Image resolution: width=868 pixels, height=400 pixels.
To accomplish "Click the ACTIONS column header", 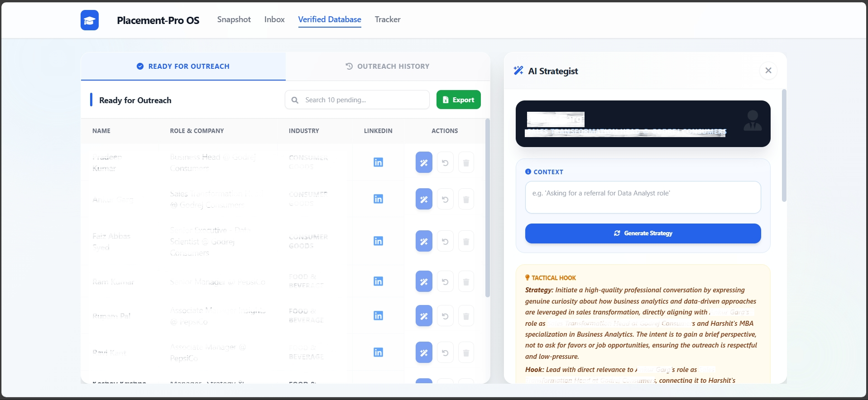I will pos(445,131).
